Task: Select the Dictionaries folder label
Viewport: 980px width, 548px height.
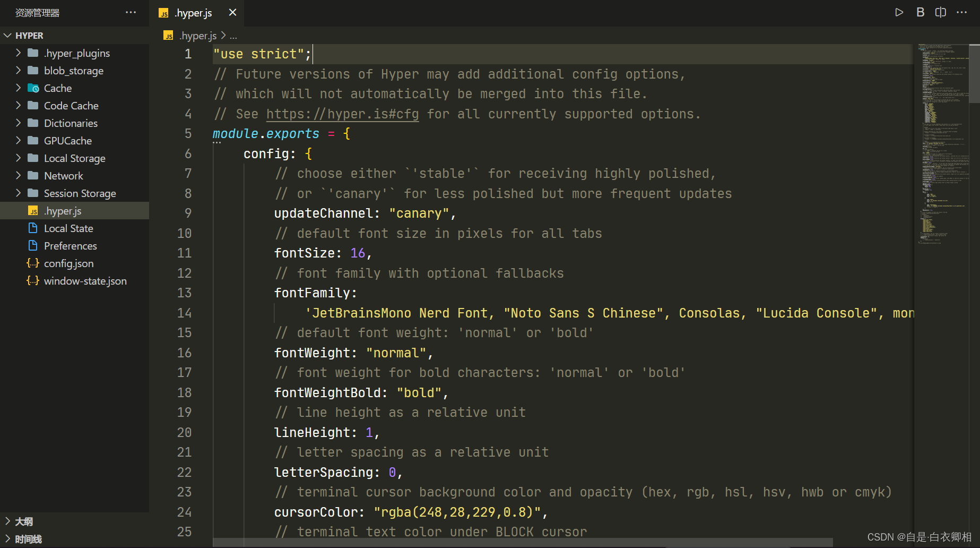Action: (x=71, y=123)
